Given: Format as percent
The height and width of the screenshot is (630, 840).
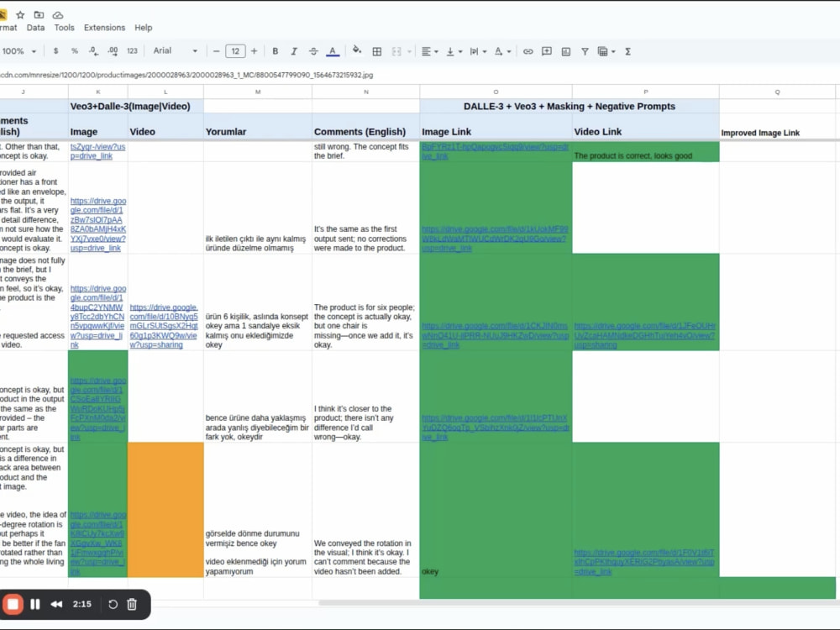Looking at the screenshot, I should tap(75, 51).
